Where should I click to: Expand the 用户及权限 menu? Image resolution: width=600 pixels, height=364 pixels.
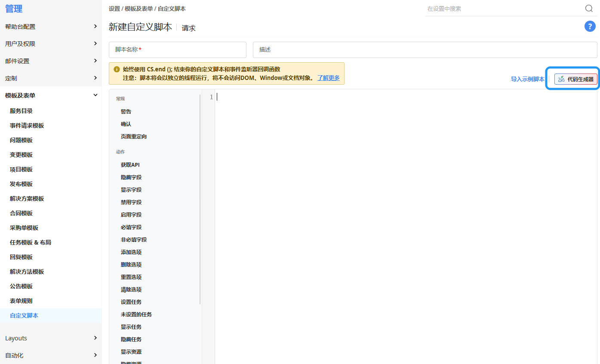tap(51, 44)
